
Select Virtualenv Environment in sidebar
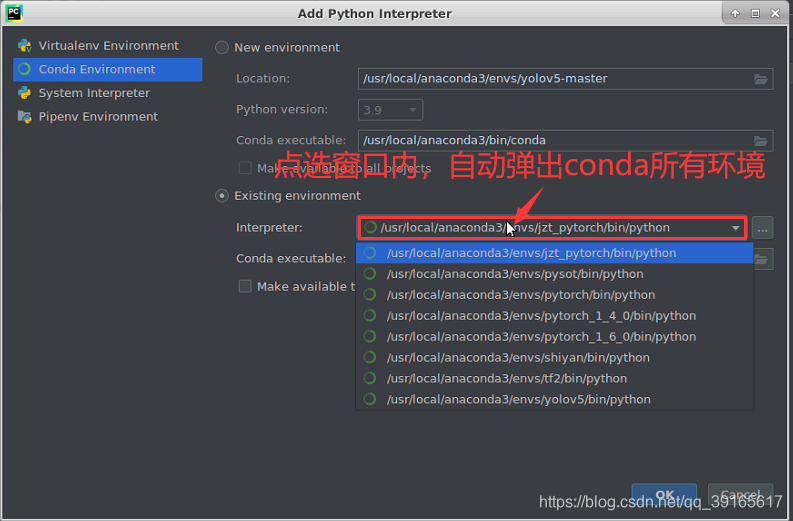108,46
